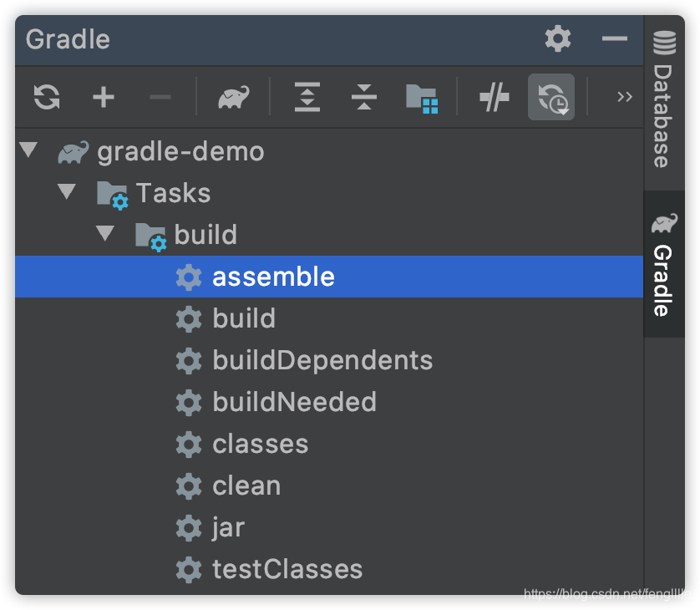The image size is (700, 610).
Task: Select the buildDependents task
Action: 322,360
